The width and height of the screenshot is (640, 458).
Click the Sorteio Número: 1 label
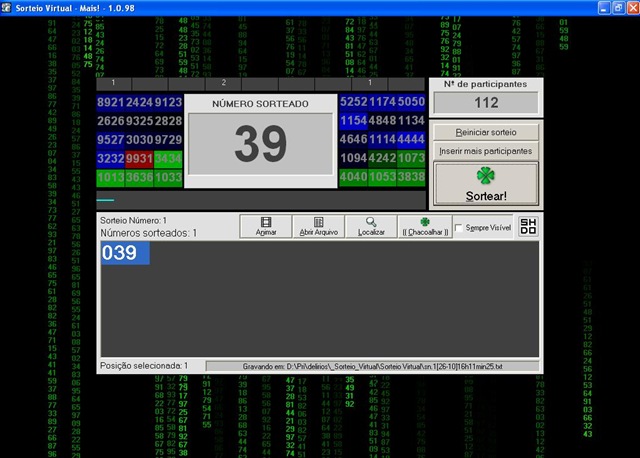click(x=133, y=220)
